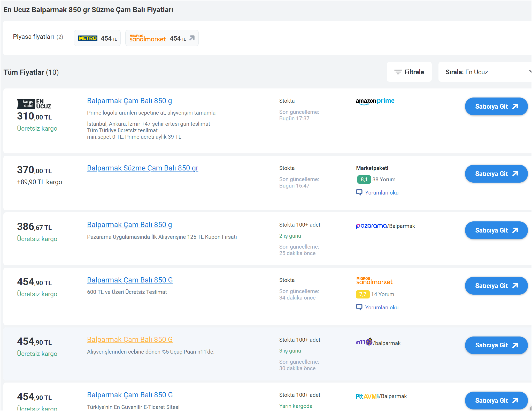Viewport: 532px width, 411px height.
Task: Open the Pazarama Balparmak Çam Balı 850 g link
Action: 129,225
